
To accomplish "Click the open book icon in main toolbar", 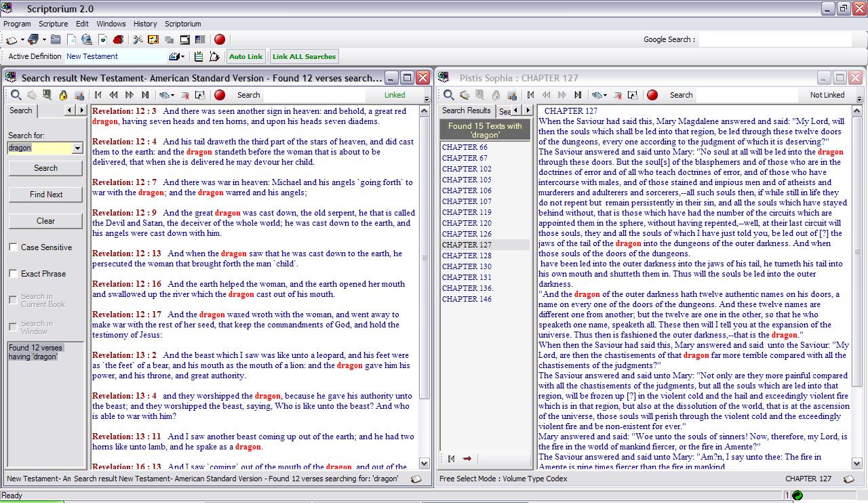I will pos(12,40).
